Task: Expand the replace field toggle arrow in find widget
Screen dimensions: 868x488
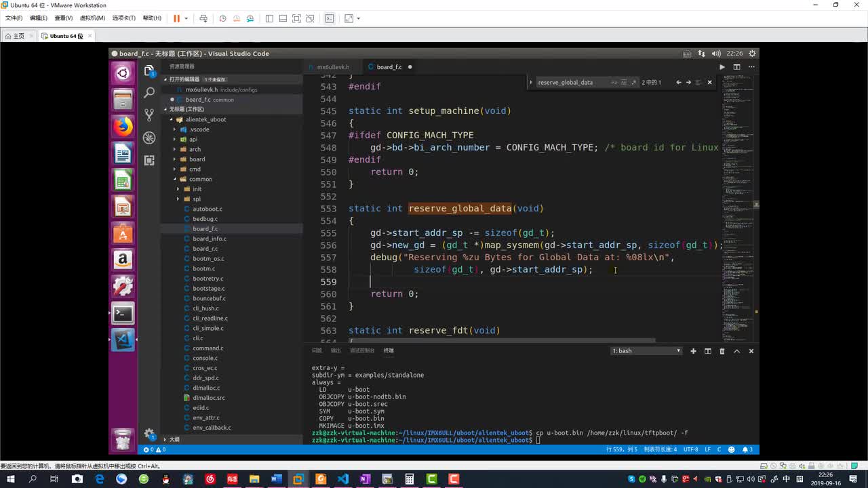Action: tap(531, 83)
